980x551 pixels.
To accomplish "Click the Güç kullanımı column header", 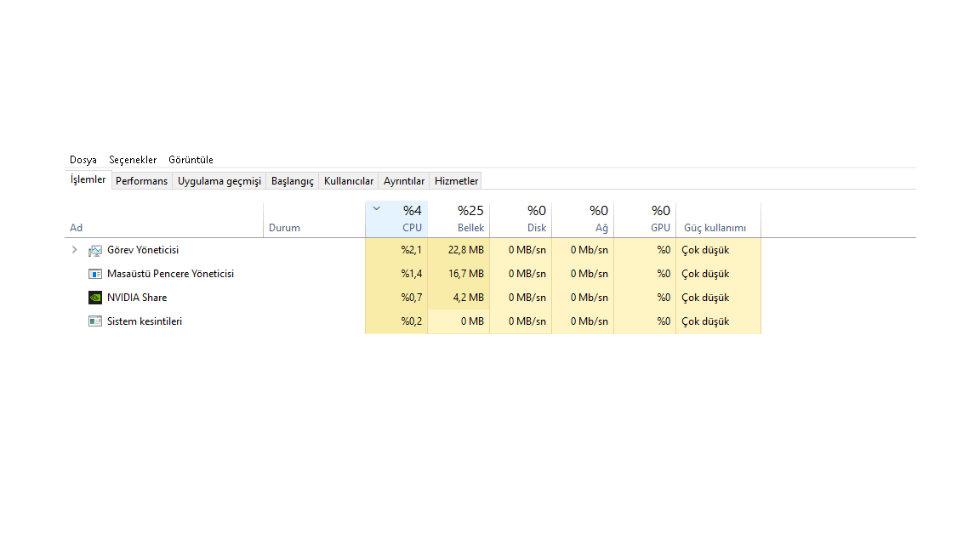I will (715, 228).
